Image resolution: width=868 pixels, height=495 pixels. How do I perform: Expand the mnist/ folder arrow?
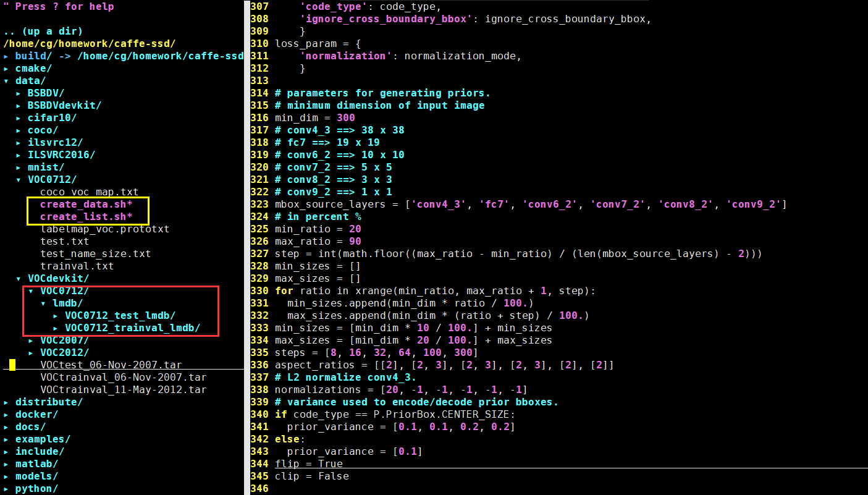(x=19, y=167)
